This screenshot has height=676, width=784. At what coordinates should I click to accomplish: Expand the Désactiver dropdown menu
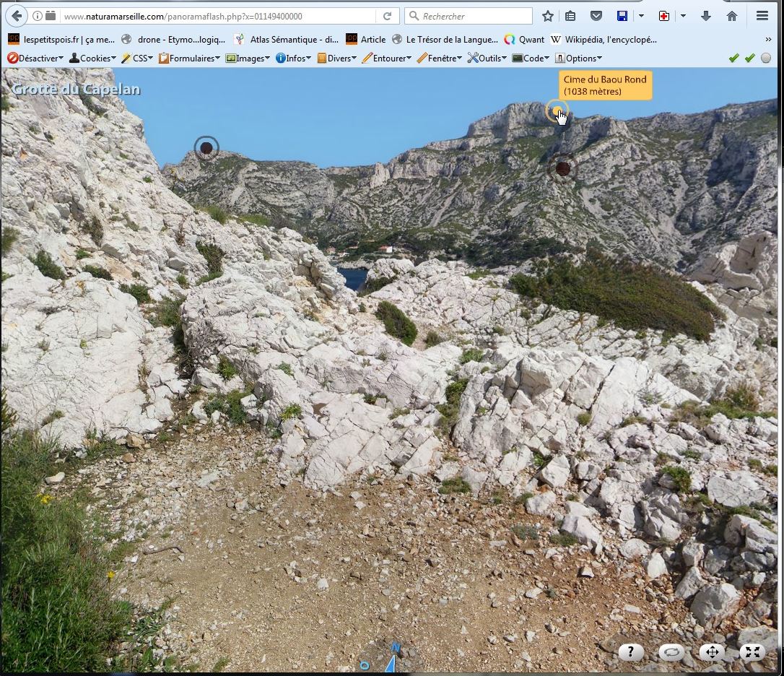click(35, 58)
